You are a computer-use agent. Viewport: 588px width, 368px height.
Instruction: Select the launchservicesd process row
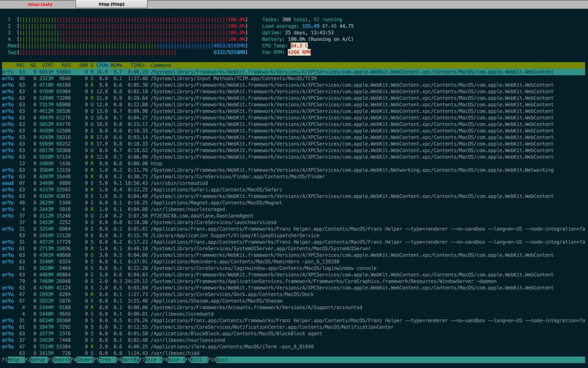point(294,222)
